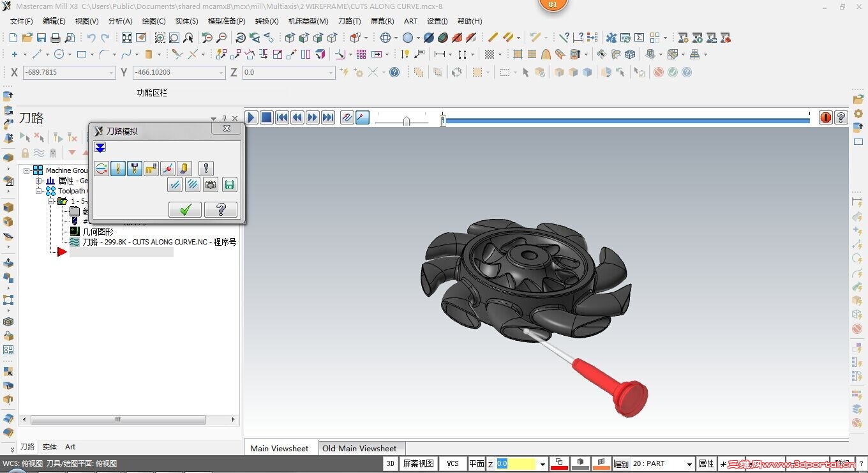Image resolution: width=868 pixels, height=473 pixels.
Task: Collapse the Machine Group tree node
Action: pyautogui.click(x=27, y=170)
